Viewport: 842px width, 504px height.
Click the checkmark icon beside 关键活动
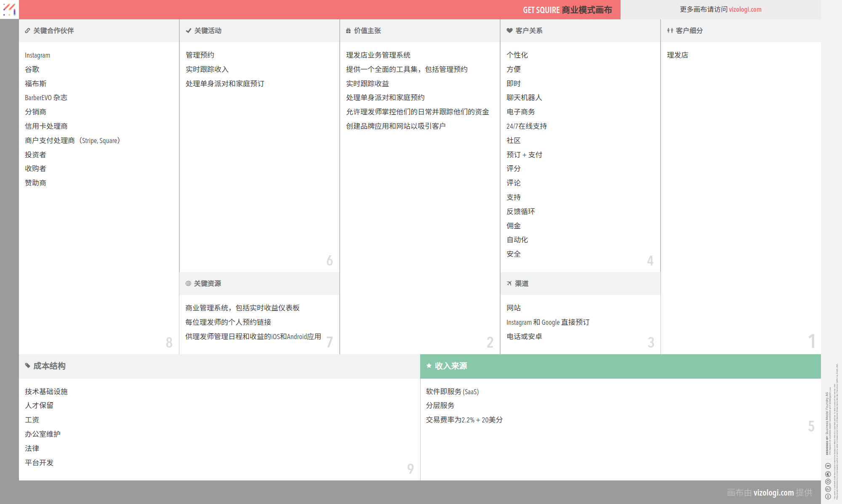188,31
